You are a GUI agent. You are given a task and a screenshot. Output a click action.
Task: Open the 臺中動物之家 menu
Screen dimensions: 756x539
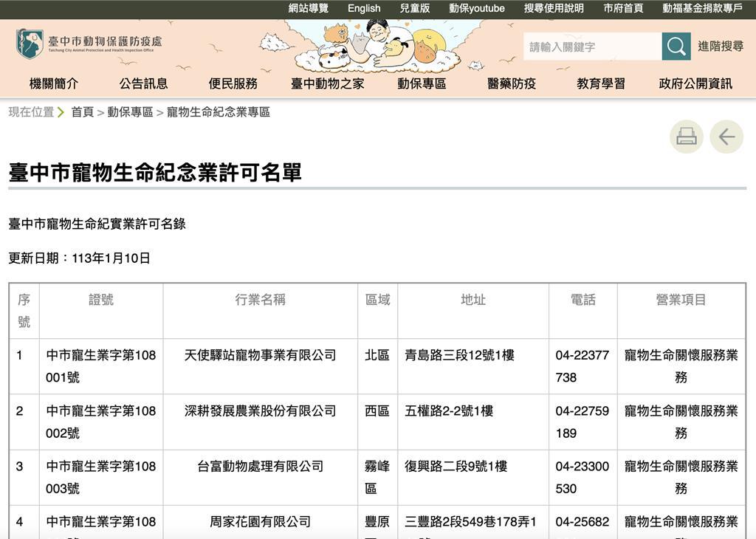point(327,83)
